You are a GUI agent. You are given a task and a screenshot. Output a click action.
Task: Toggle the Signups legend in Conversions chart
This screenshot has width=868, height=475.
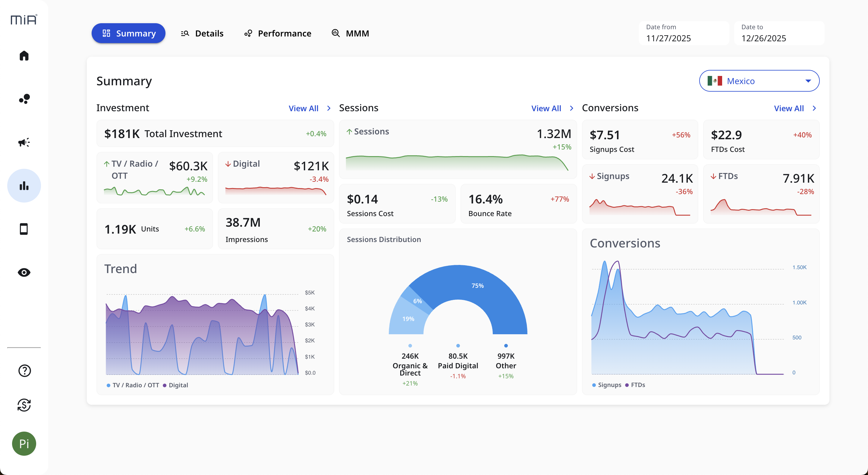click(x=606, y=385)
